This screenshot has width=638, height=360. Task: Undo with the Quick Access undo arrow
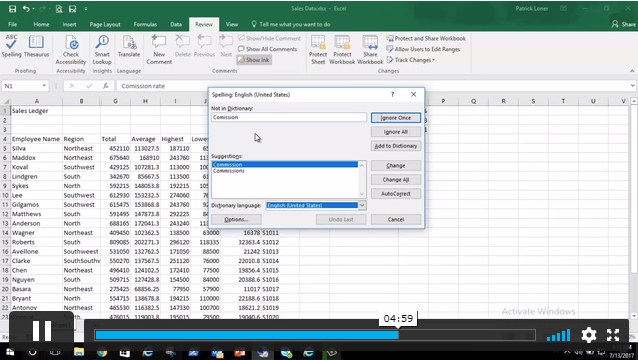point(26,9)
